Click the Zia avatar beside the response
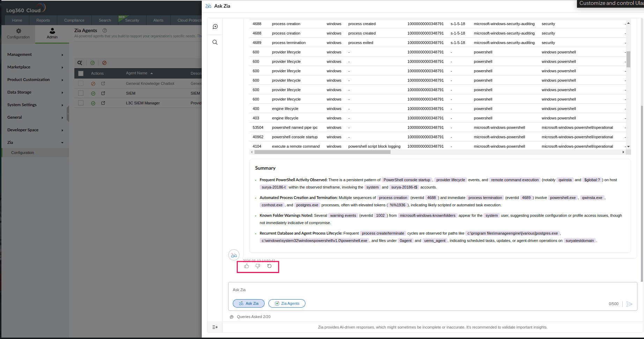644x339 pixels. tap(234, 255)
